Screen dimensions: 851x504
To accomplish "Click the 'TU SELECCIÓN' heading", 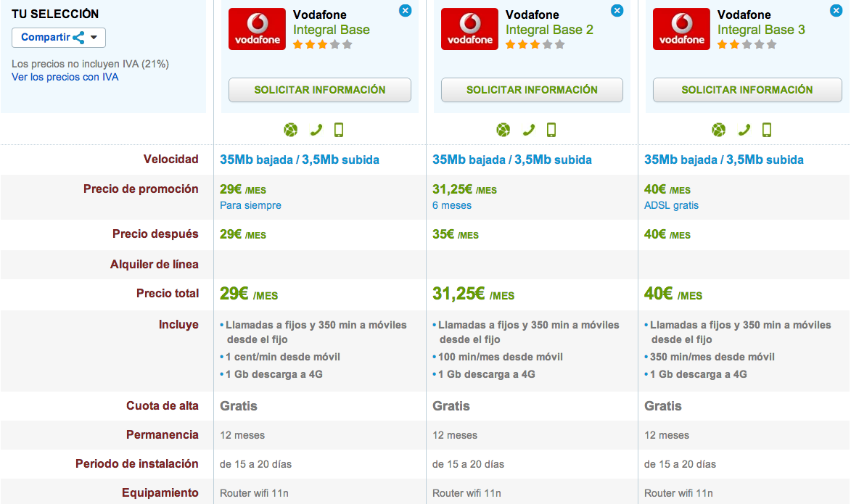I will [55, 14].
